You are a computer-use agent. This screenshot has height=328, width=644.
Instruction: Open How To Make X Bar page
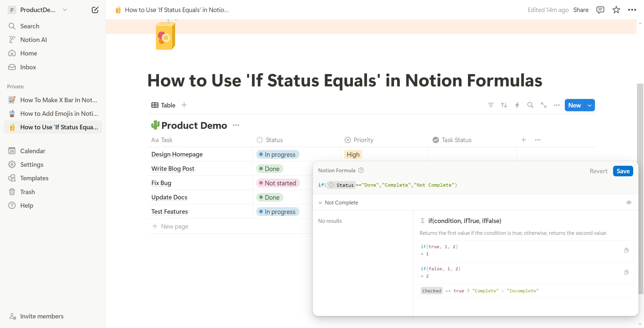[x=53, y=100]
